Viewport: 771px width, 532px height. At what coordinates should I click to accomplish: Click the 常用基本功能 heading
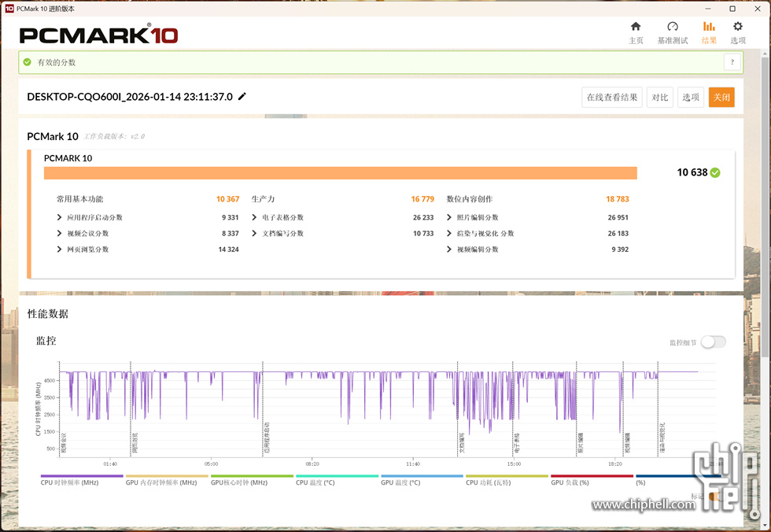point(79,199)
